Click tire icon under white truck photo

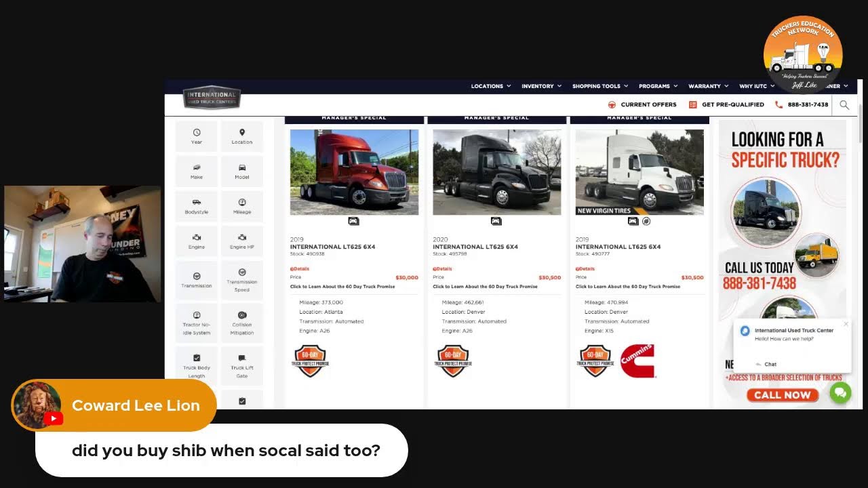[x=646, y=221]
